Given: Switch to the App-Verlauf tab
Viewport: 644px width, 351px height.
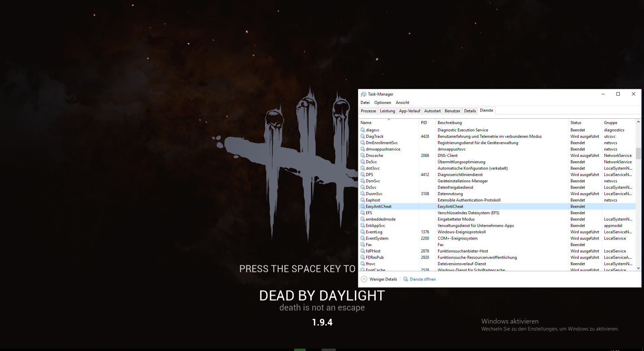Looking at the screenshot, I should (x=410, y=111).
